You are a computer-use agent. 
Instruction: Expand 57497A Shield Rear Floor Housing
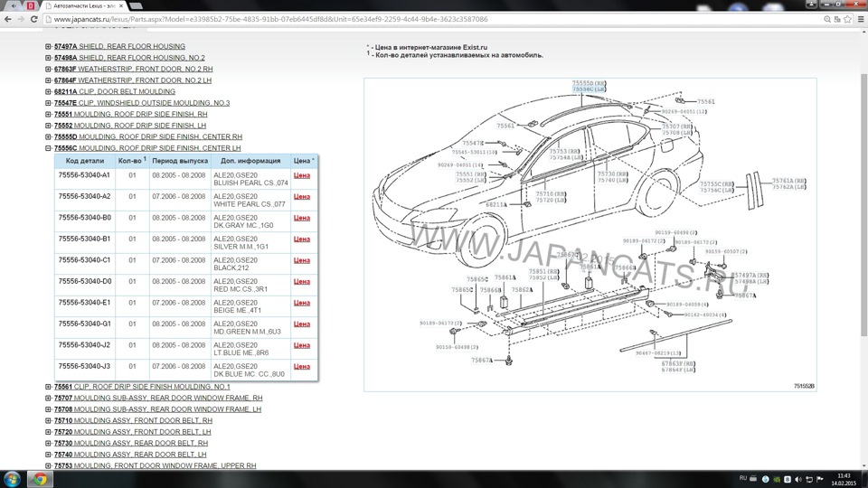pyautogui.click(x=48, y=46)
